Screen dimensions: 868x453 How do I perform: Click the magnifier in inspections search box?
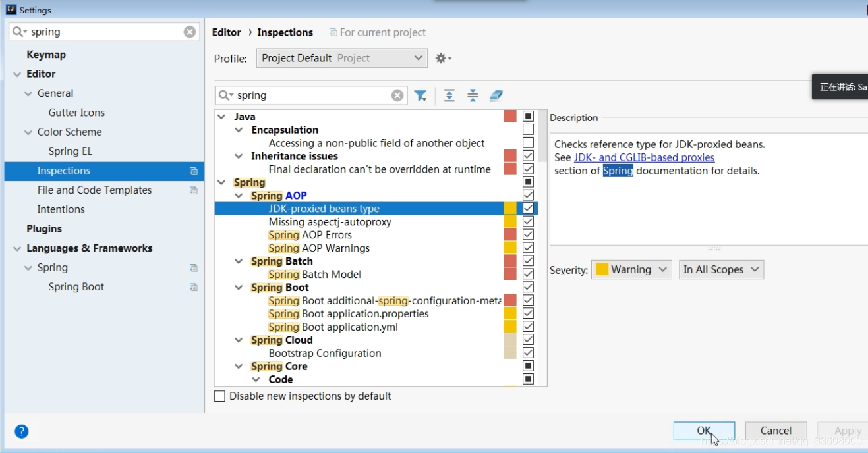[226, 95]
